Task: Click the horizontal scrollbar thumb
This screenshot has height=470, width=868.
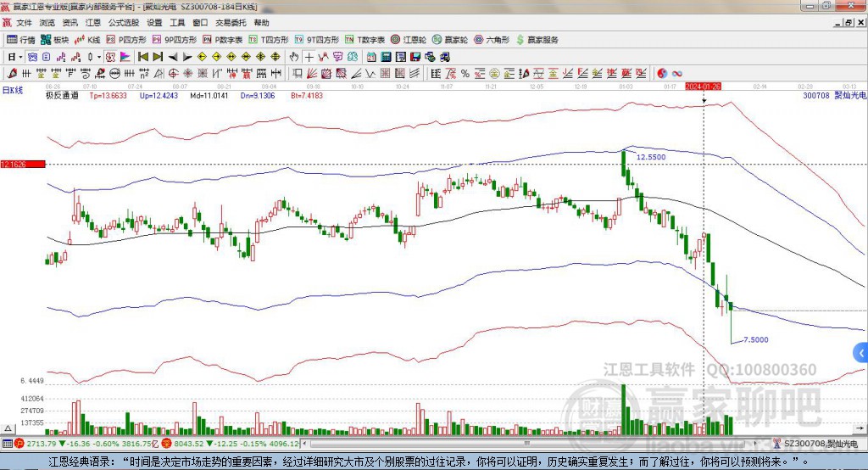Action: (x=526, y=444)
